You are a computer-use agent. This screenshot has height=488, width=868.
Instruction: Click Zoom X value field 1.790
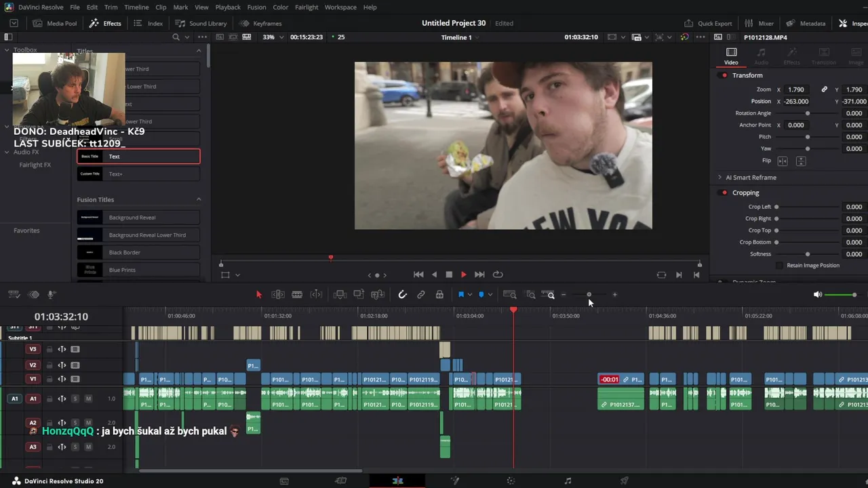796,89
